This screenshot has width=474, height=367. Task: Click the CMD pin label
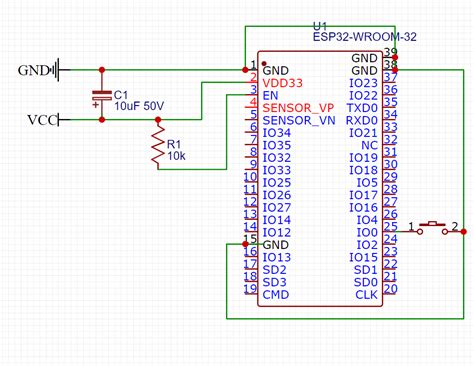click(276, 295)
